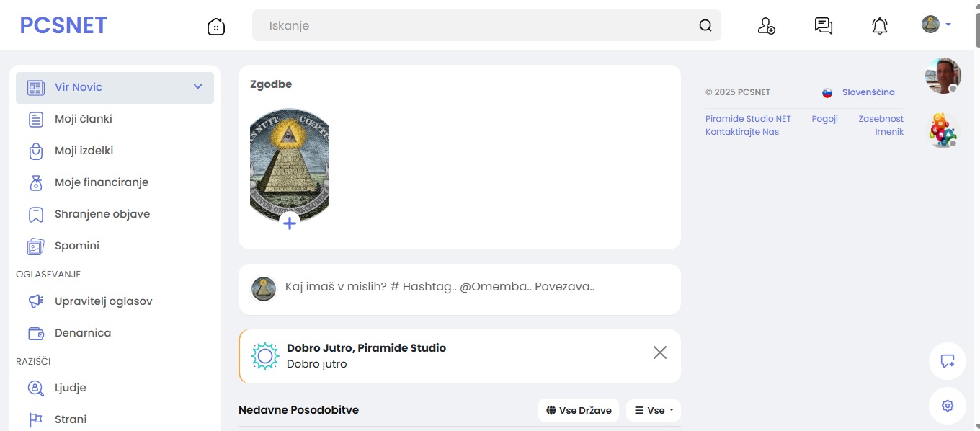Click © 2025 PCSNET text
980x431 pixels.
pyautogui.click(x=738, y=92)
